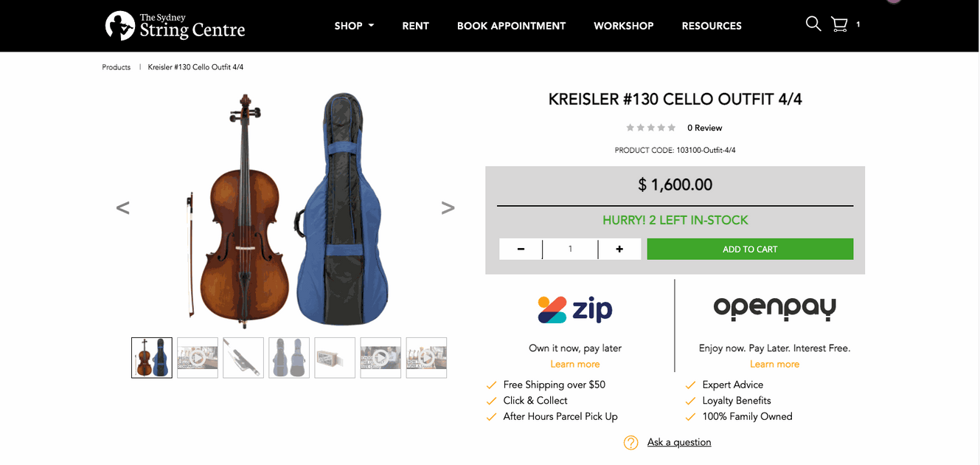Open Learn more under Zip

(x=574, y=364)
